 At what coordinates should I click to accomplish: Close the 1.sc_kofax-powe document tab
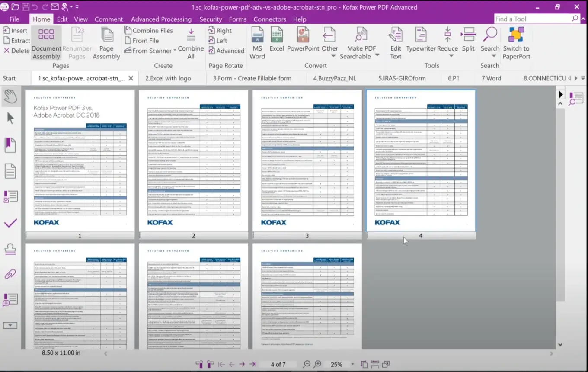(131, 78)
